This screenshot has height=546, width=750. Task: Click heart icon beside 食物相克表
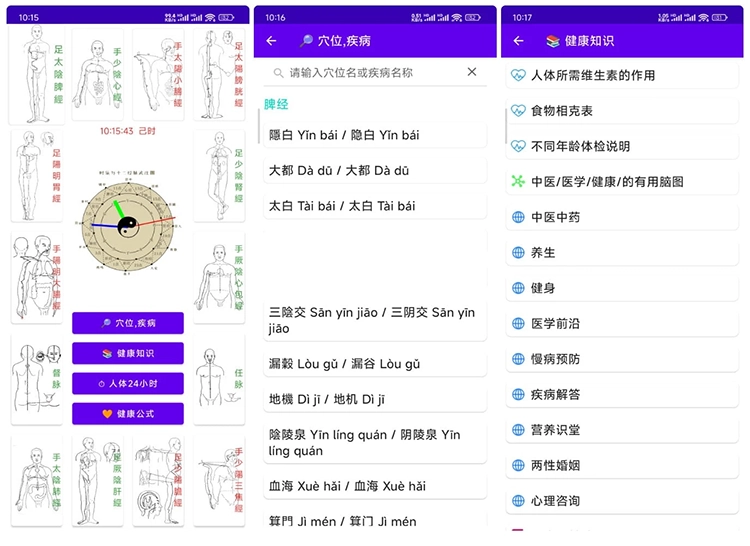[x=518, y=111]
